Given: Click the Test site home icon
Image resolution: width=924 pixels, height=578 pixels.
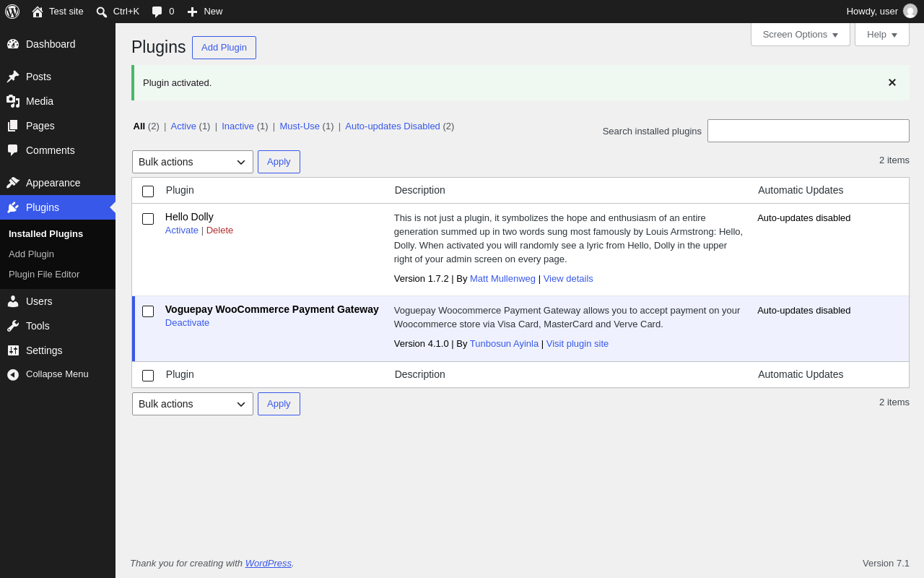Looking at the screenshot, I should pyautogui.click(x=38, y=12).
